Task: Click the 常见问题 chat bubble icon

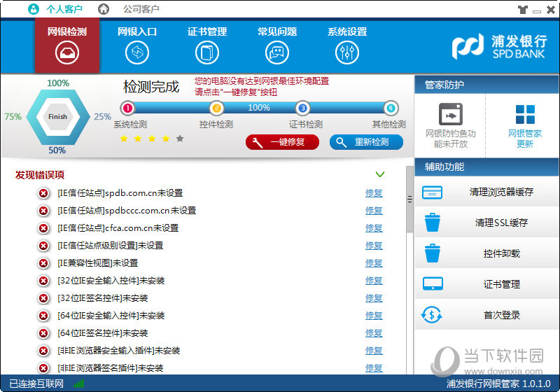Action: pyautogui.click(x=277, y=52)
